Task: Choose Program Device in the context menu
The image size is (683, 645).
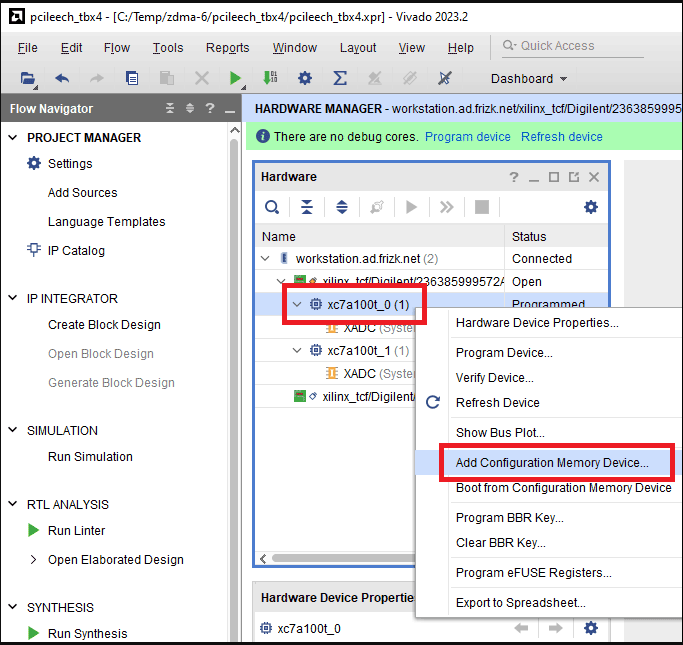Action: [504, 353]
